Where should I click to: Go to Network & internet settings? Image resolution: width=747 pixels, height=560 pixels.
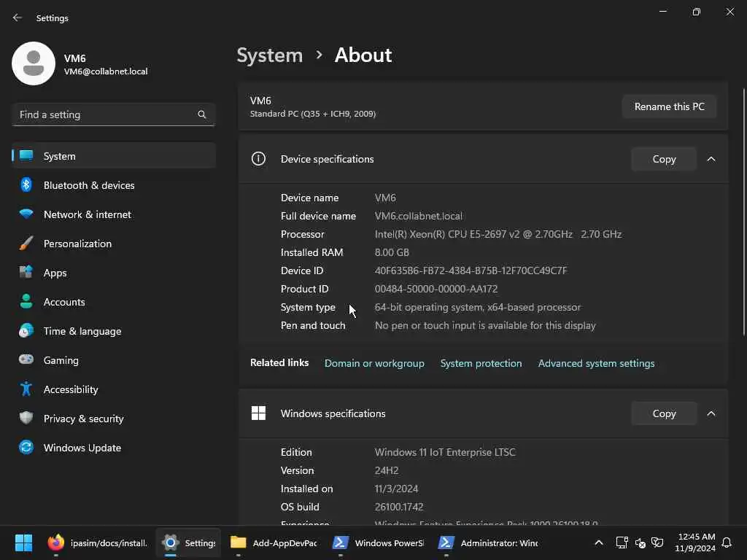pyautogui.click(x=114, y=214)
